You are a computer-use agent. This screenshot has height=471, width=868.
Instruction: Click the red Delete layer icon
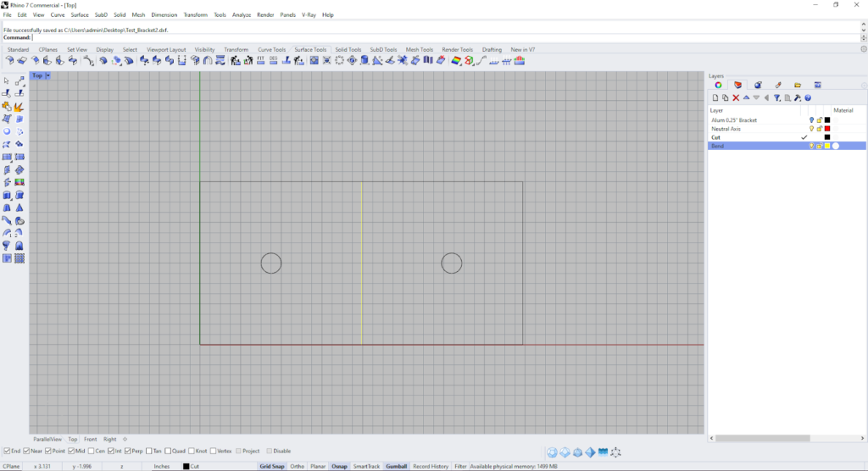coord(736,98)
